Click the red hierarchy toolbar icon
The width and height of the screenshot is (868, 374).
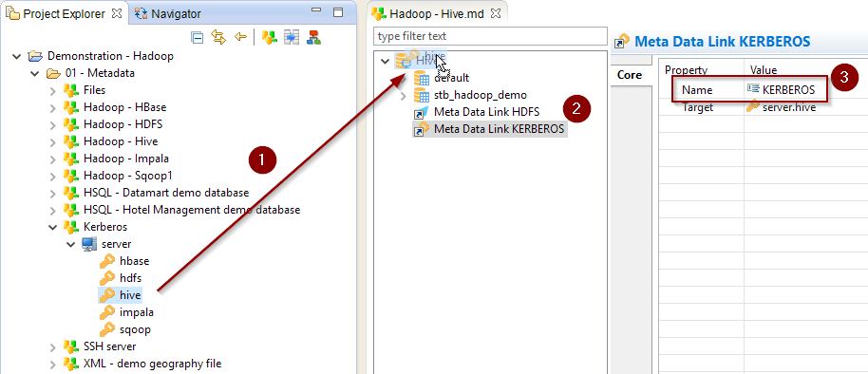[x=314, y=38]
